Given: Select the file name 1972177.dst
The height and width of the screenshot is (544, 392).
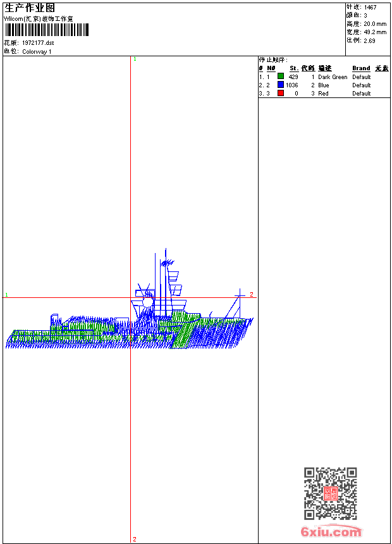Looking at the screenshot, I should (x=38, y=43).
